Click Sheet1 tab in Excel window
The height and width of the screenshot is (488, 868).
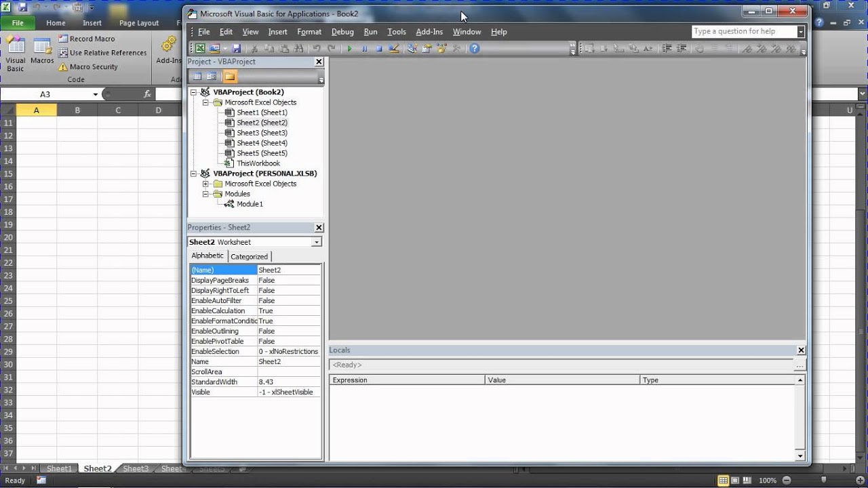pos(59,468)
